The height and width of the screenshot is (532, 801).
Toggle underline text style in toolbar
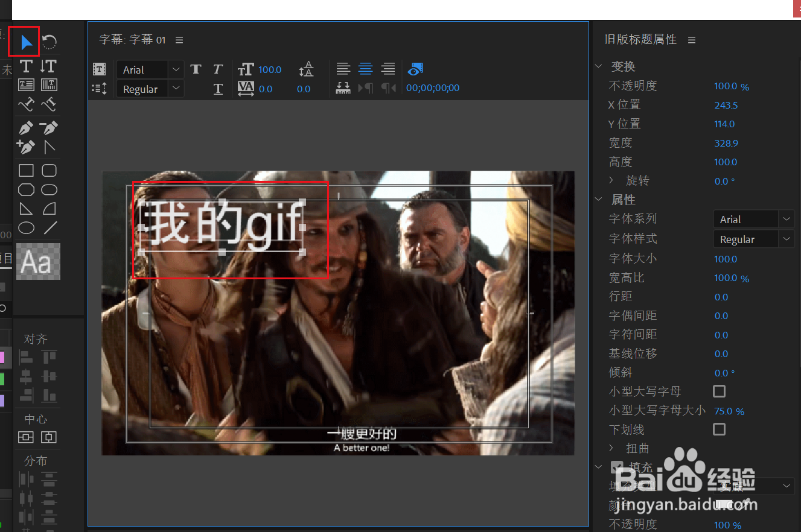click(x=219, y=89)
